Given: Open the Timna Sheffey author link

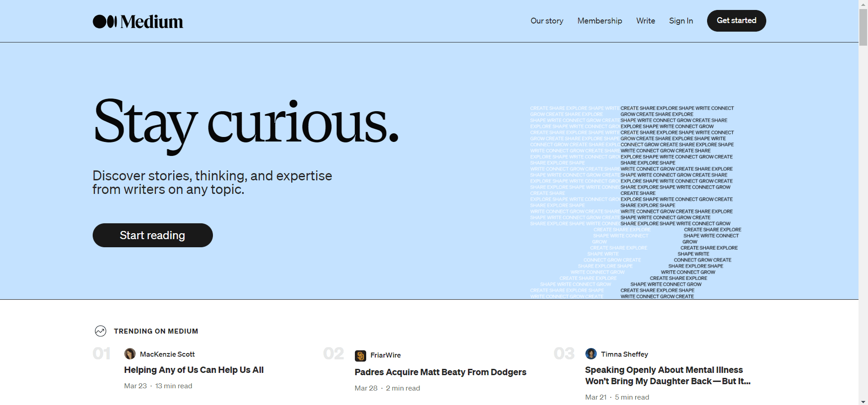Looking at the screenshot, I should tap(624, 354).
